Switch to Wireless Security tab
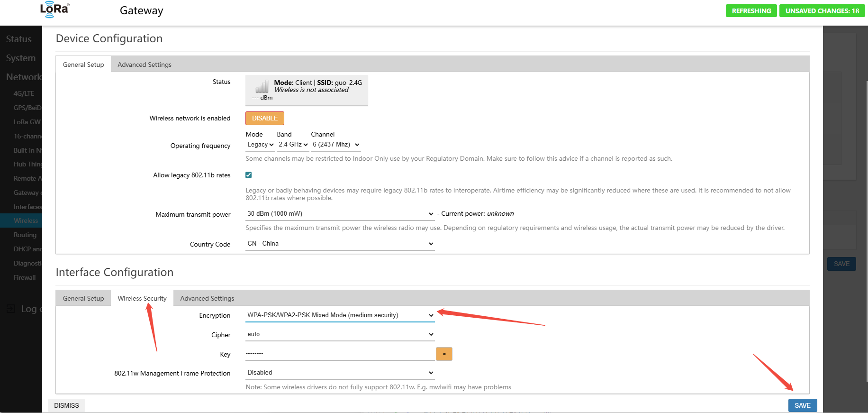Viewport: 868px width, 413px height. coord(142,298)
